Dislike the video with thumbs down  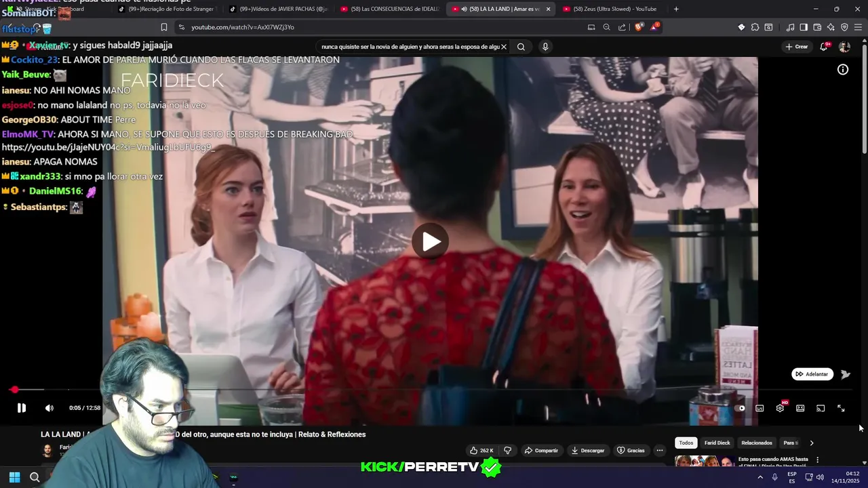pyautogui.click(x=507, y=451)
